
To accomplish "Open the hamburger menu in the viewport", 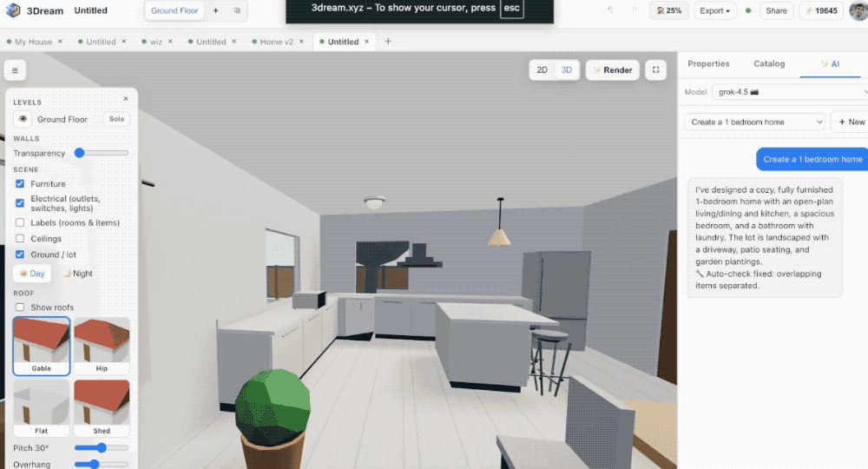I will [x=15, y=70].
